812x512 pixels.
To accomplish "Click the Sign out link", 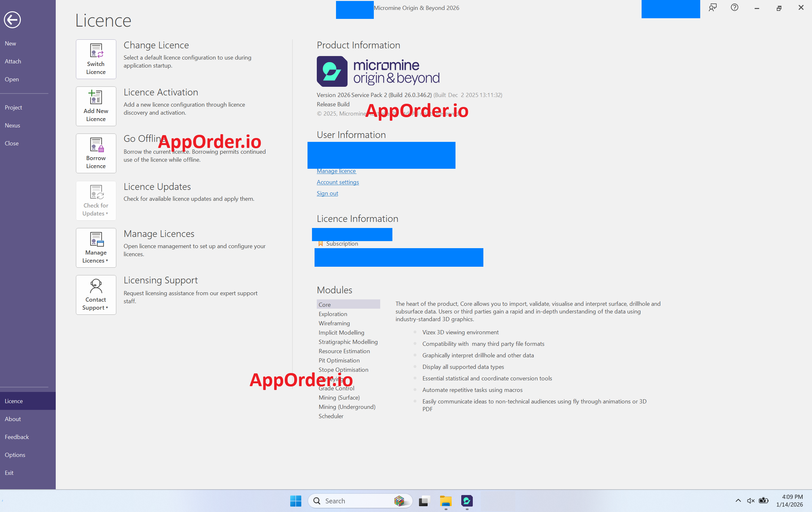I will click(x=327, y=193).
